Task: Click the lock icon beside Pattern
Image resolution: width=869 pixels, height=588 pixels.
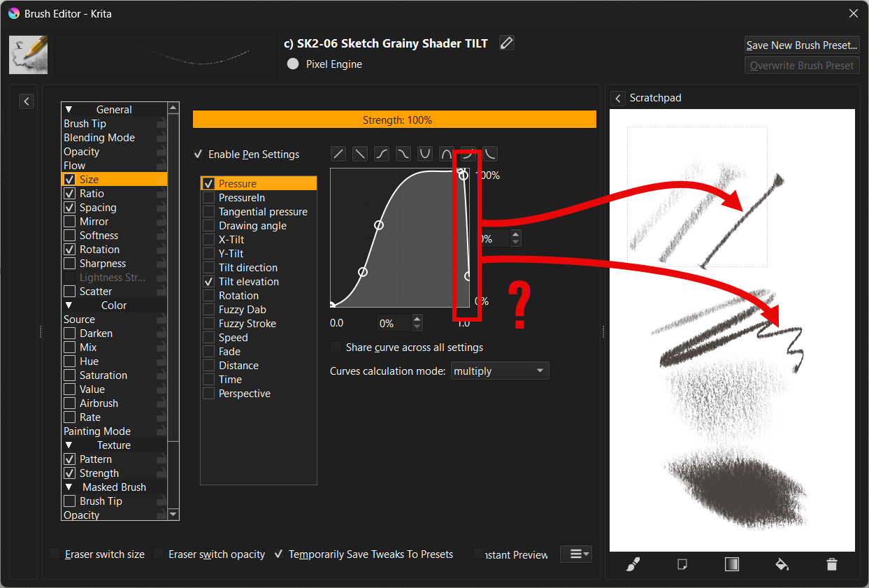Action: 161,459
